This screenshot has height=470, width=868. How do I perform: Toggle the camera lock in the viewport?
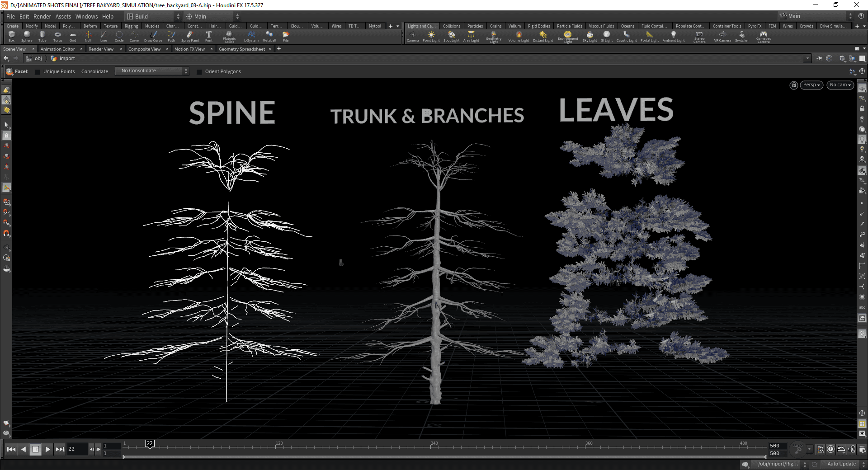tap(793, 85)
